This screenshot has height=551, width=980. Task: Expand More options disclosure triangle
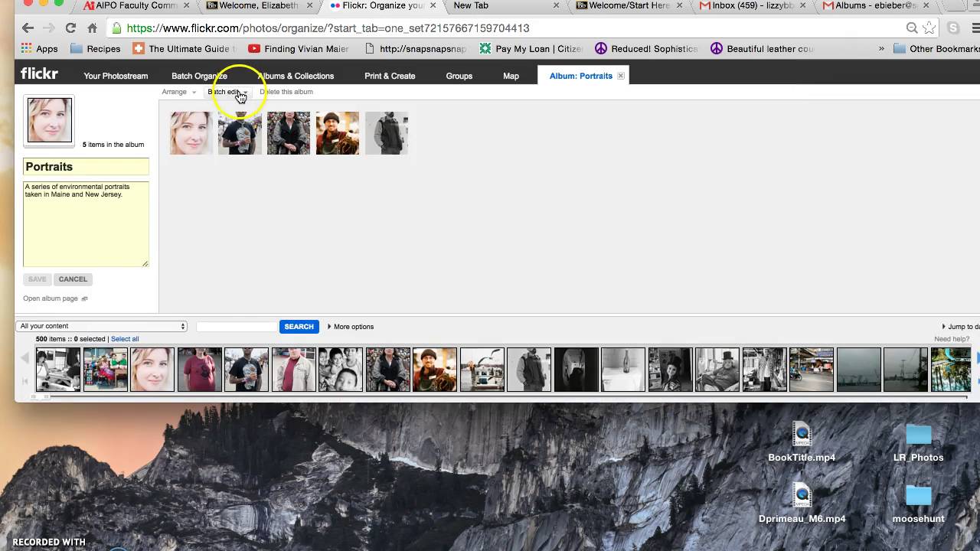point(329,327)
